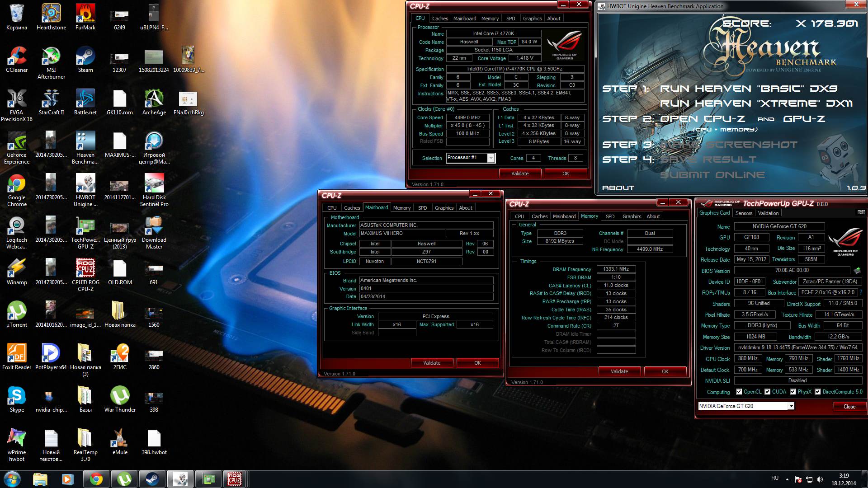Open the taskbar clock showing 3:19
Image resolution: width=868 pixels, height=488 pixels.
pos(844,479)
